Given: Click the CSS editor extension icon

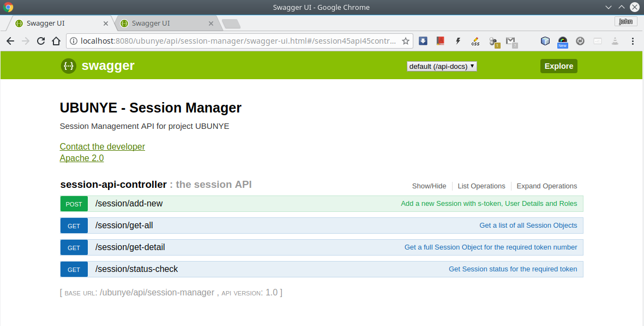Looking at the screenshot, I should (475, 41).
